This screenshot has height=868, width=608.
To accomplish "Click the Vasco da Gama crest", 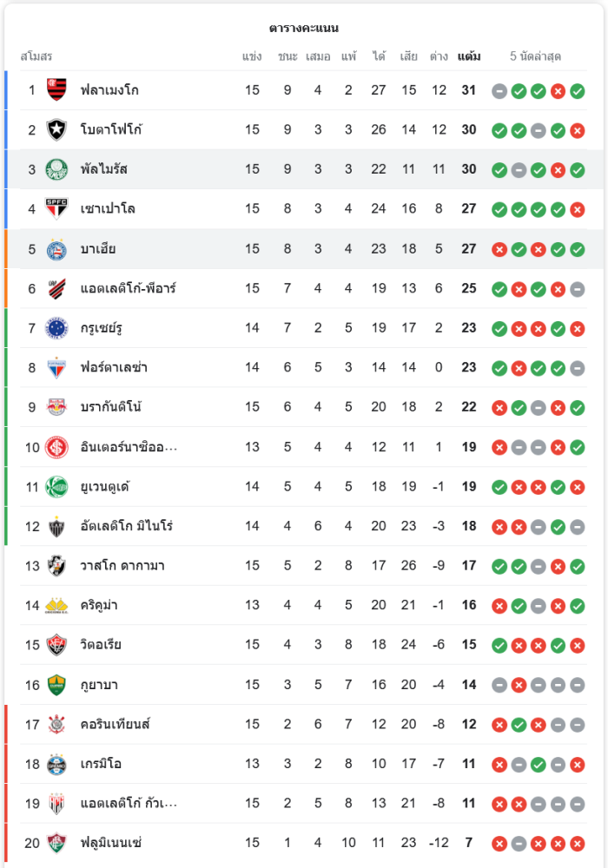I will point(56,566).
